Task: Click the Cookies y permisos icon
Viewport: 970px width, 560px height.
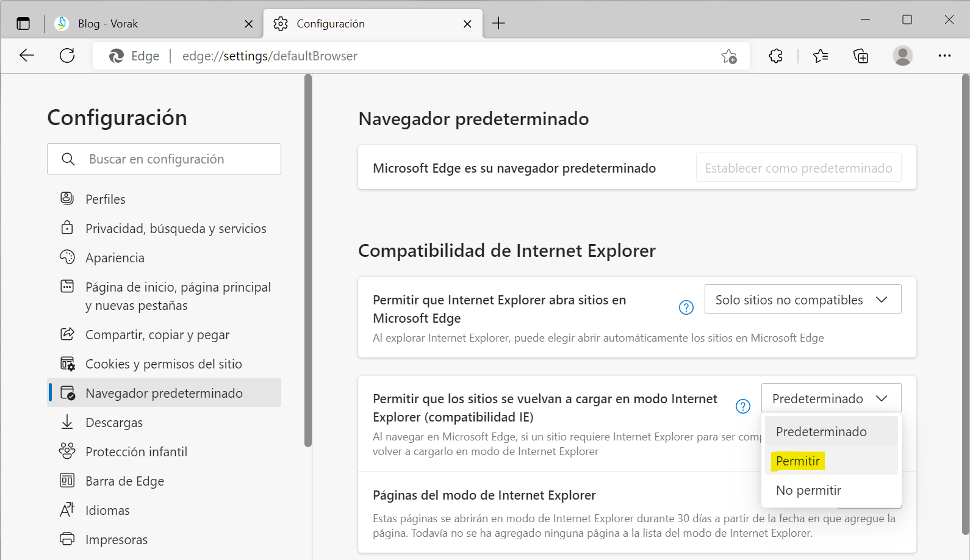Action: pyautogui.click(x=67, y=364)
